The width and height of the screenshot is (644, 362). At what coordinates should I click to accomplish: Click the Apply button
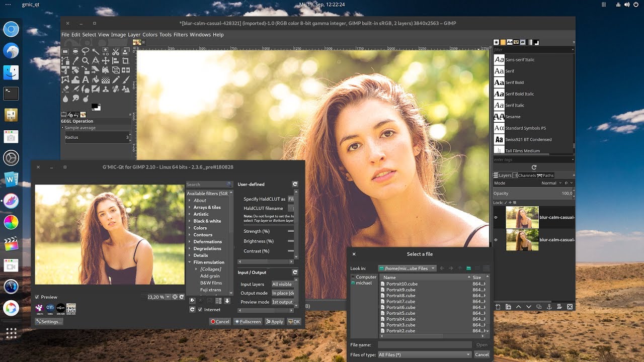[274, 322]
